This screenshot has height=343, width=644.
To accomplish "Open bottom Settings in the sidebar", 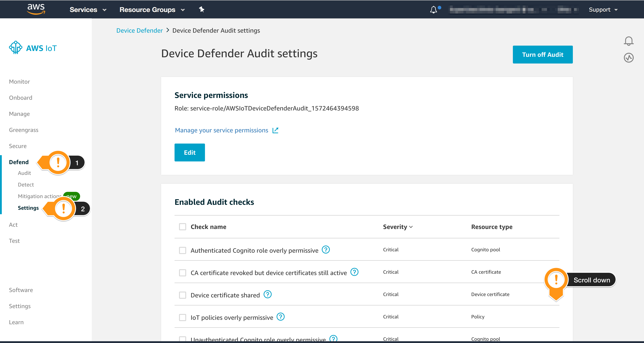I will coord(20,306).
